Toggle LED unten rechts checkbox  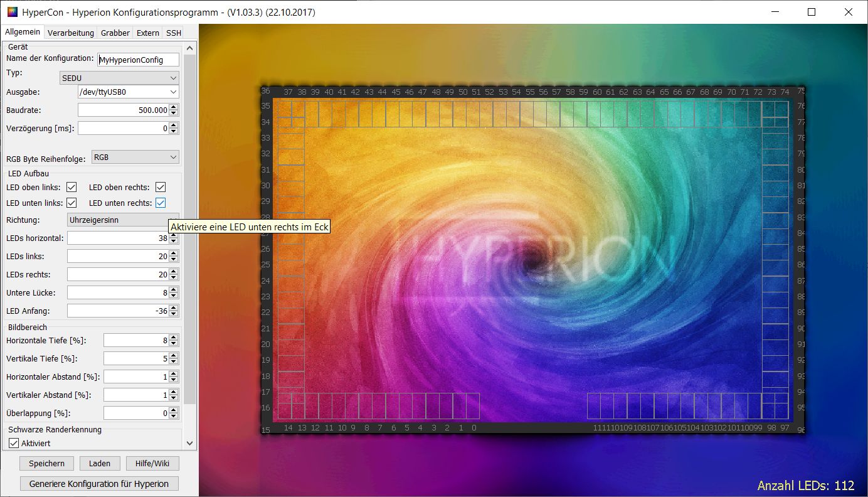coord(161,203)
